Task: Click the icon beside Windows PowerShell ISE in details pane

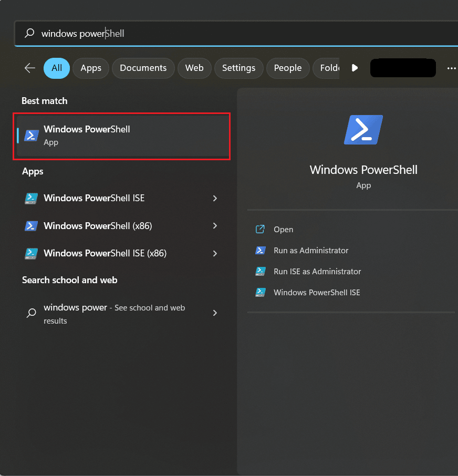Action: 261,292
